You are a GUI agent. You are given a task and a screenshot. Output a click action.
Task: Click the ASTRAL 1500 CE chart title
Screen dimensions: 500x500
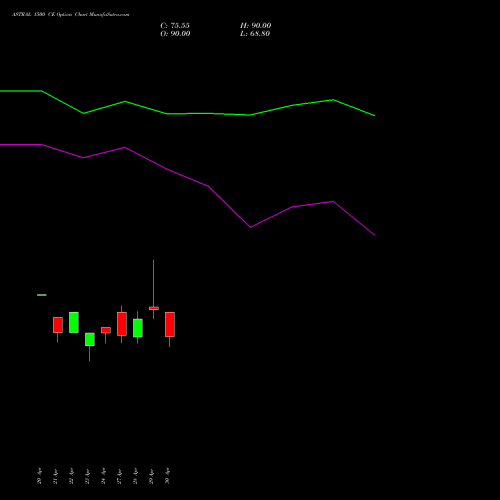[70, 15]
